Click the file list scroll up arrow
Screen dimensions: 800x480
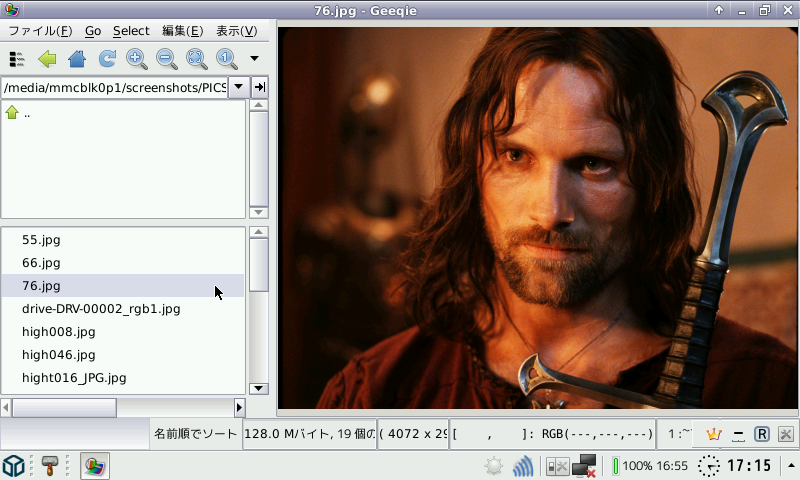259,232
